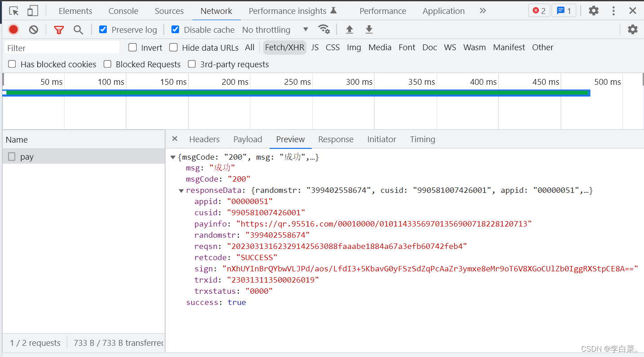Uncheck the Preserve log checkbox

pyautogui.click(x=103, y=29)
